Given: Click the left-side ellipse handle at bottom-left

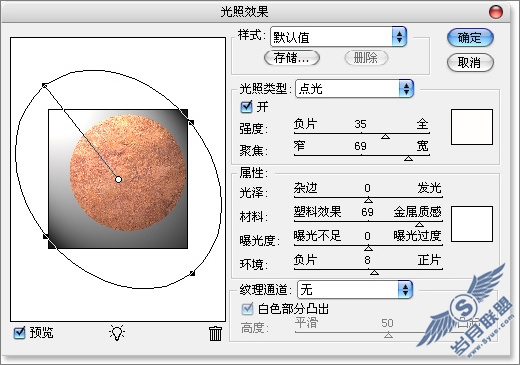Looking at the screenshot, I should coord(46,236).
